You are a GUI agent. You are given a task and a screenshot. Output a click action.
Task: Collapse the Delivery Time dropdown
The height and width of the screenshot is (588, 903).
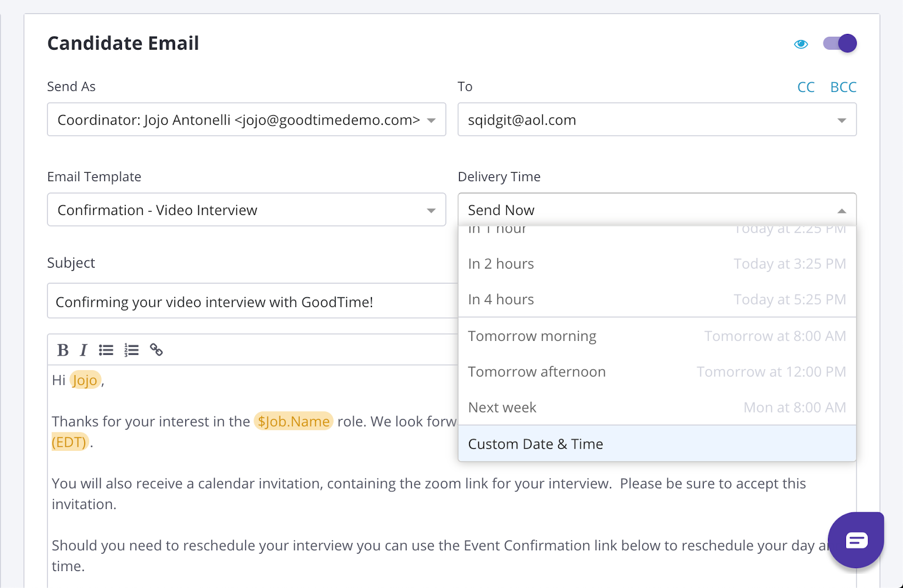[841, 210]
